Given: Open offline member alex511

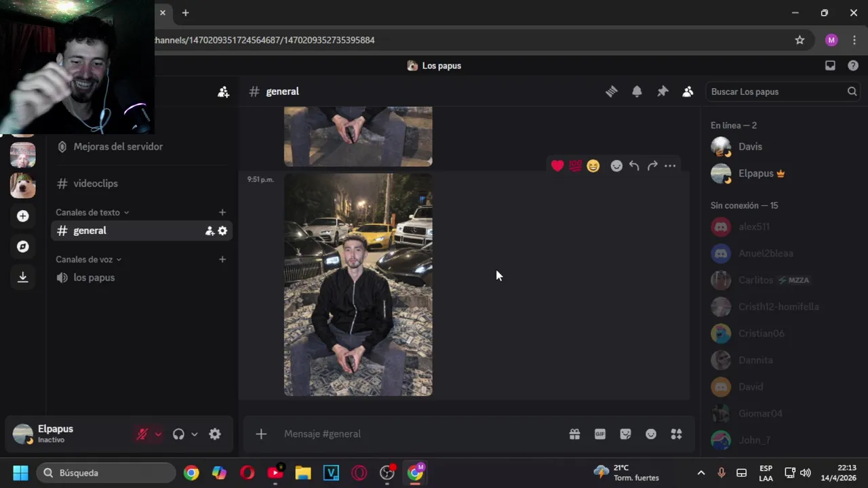Looking at the screenshot, I should point(783,226).
